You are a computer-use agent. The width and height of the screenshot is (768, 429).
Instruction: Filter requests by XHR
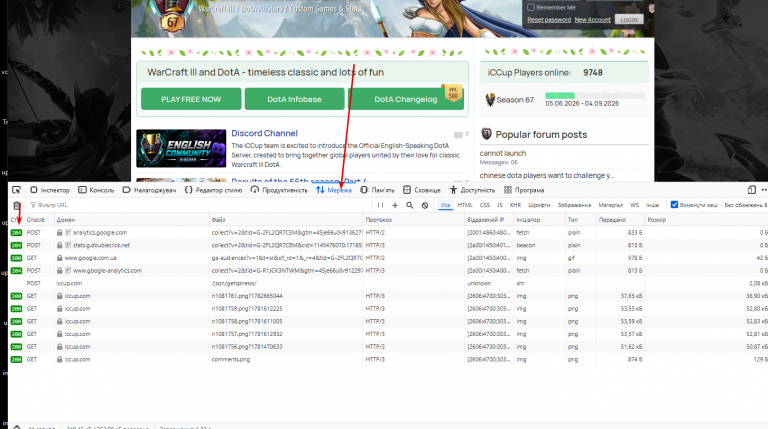[515, 205]
